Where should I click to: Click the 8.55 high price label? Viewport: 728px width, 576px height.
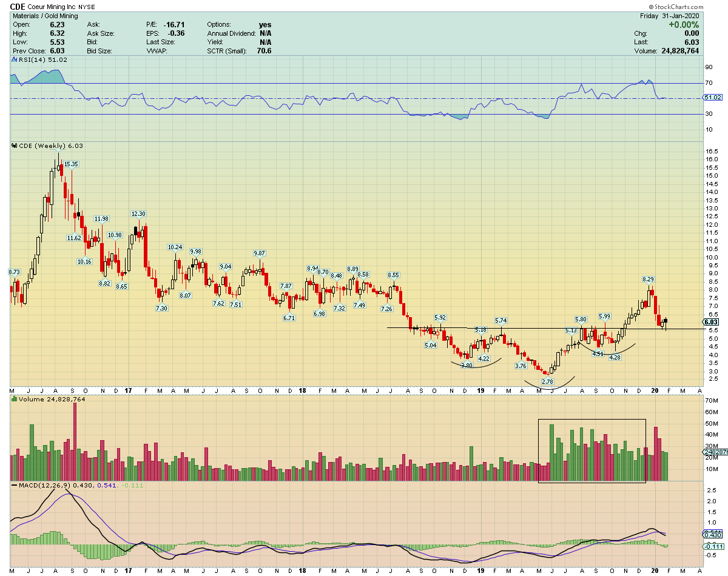pyautogui.click(x=393, y=275)
